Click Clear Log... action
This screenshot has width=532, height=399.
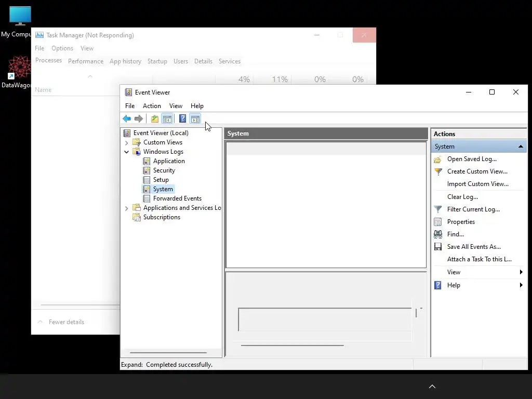(462, 197)
